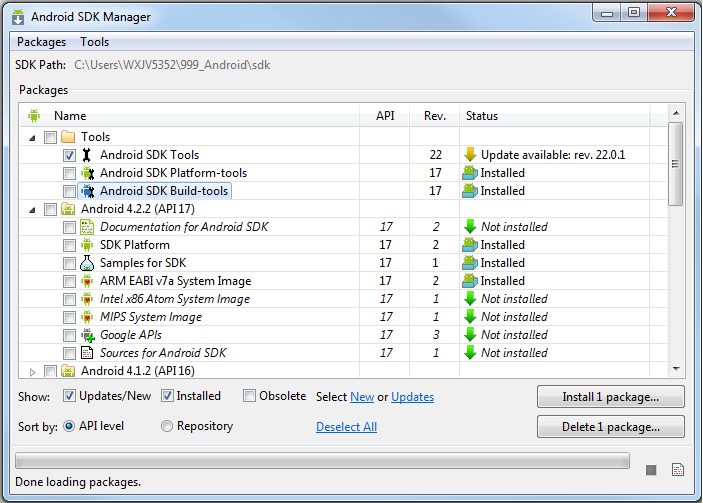Click the Android SDK Build-tools icon
The width and height of the screenshot is (703, 503).
pyautogui.click(x=86, y=191)
